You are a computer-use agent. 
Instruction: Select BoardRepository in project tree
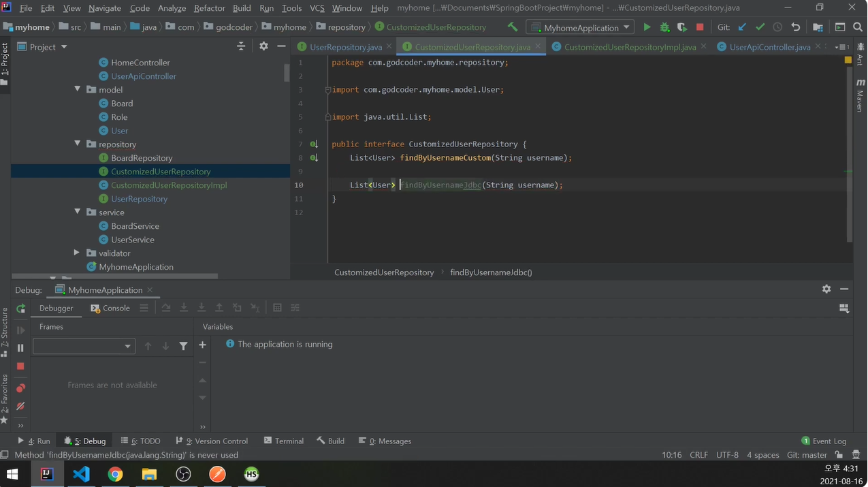[142, 157]
